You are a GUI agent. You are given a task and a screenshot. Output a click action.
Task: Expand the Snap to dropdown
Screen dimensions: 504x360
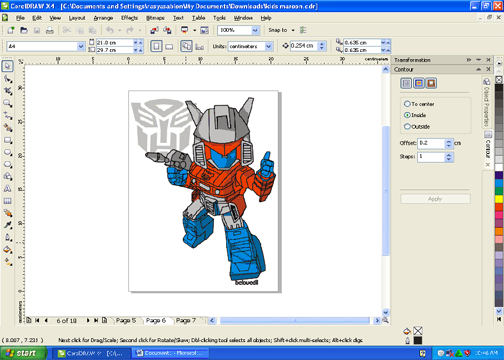(x=293, y=30)
